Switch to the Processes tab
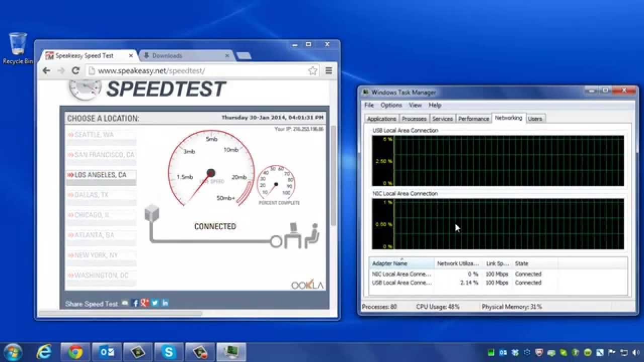 (414, 119)
